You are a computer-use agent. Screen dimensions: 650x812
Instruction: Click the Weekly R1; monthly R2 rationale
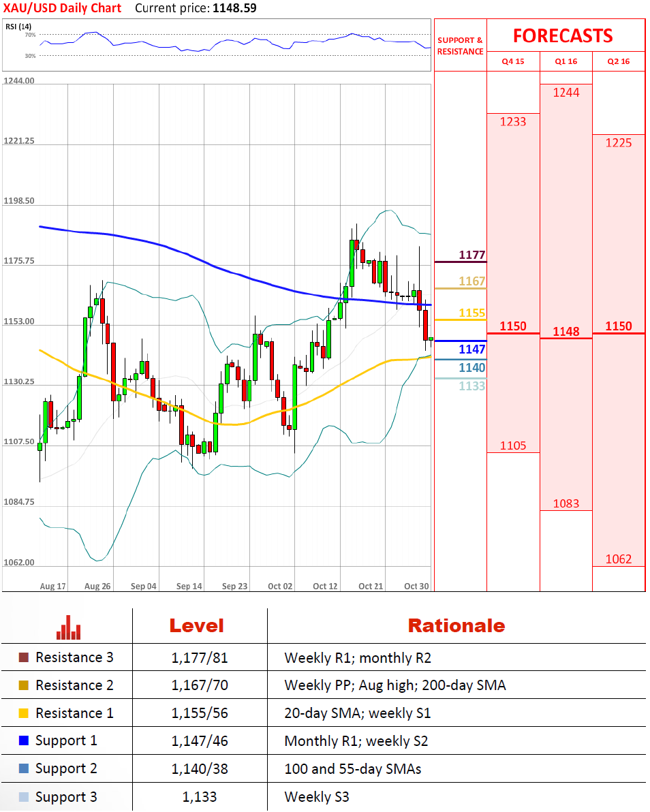[x=358, y=658]
